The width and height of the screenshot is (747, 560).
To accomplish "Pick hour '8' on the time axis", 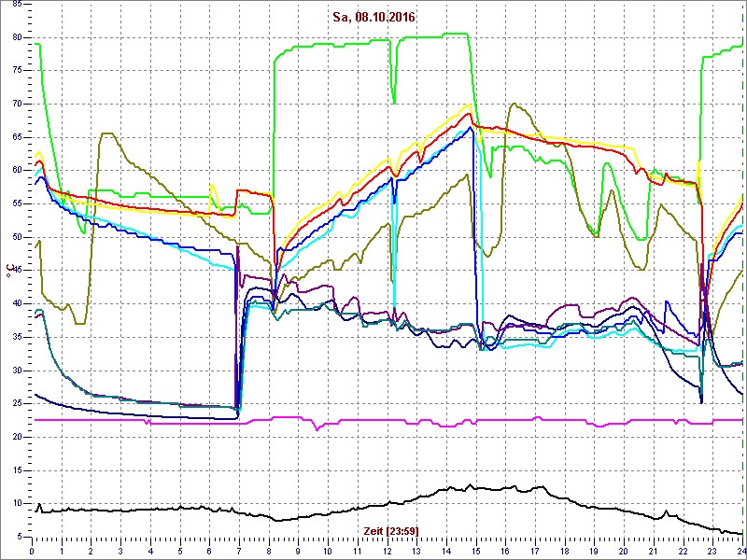I will (269, 551).
